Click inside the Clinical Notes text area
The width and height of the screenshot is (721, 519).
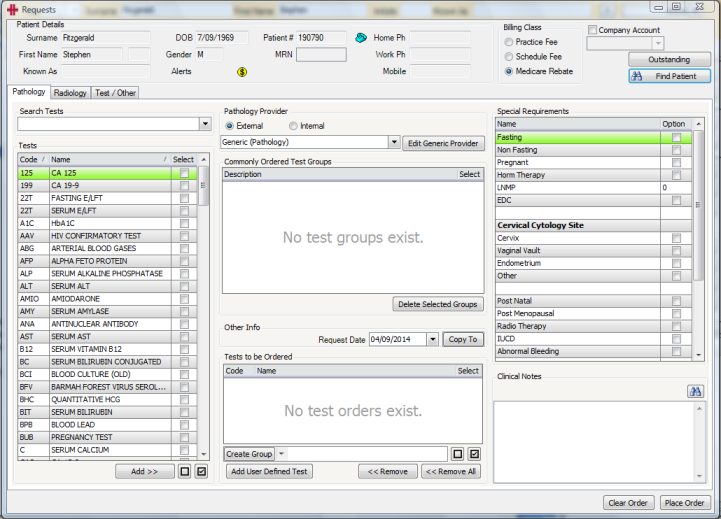pyautogui.click(x=594, y=442)
